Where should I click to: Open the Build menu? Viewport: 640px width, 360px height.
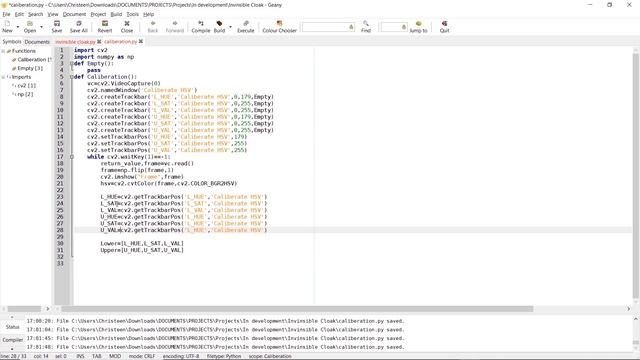click(116, 14)
